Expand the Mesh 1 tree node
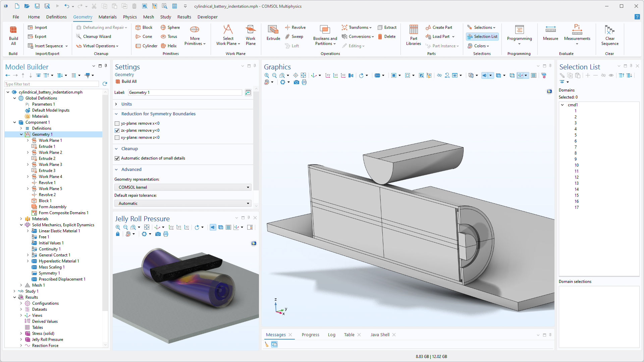Viewport: 644px width, 362px height. coord(21,285)
